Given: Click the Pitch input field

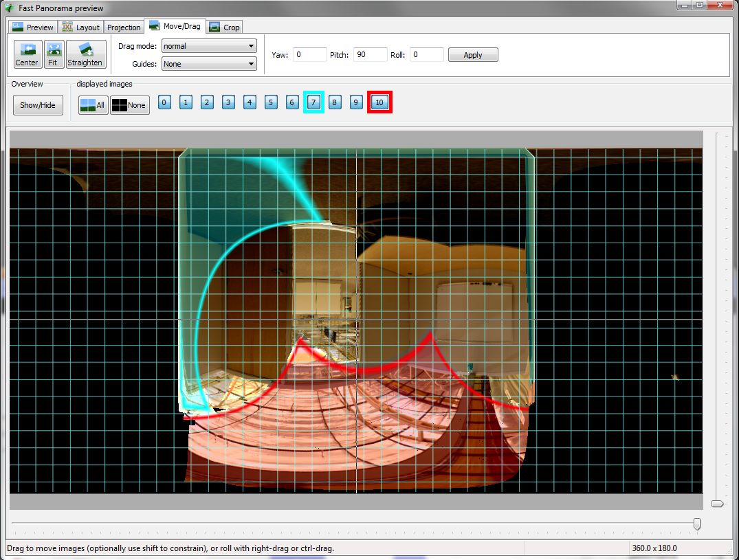Looking at the screenshot, I should pos(371,55).
